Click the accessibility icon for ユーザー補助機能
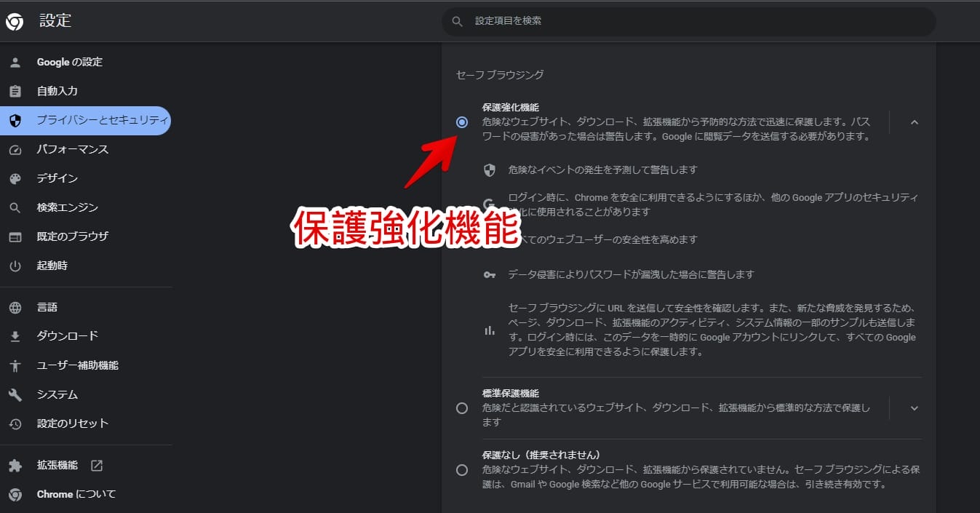 [15, 365]
